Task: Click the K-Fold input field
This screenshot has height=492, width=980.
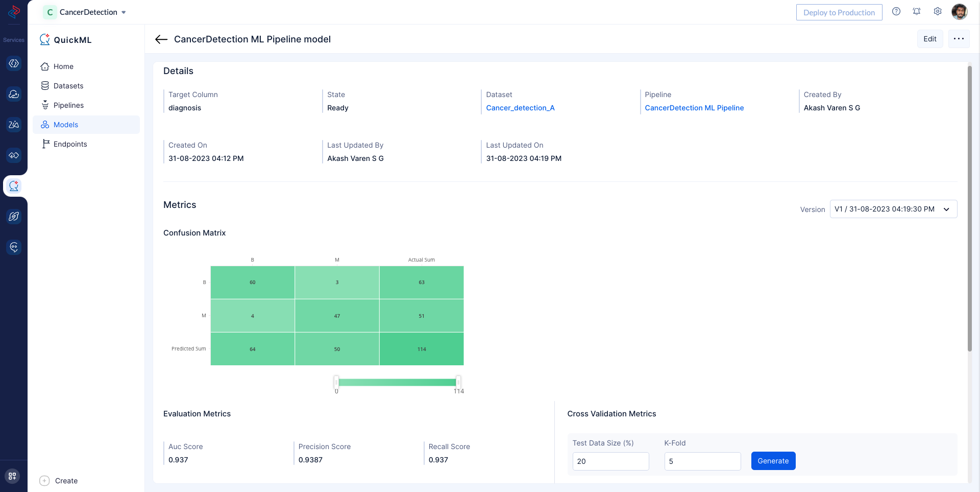Action: [x=702, y=461]
